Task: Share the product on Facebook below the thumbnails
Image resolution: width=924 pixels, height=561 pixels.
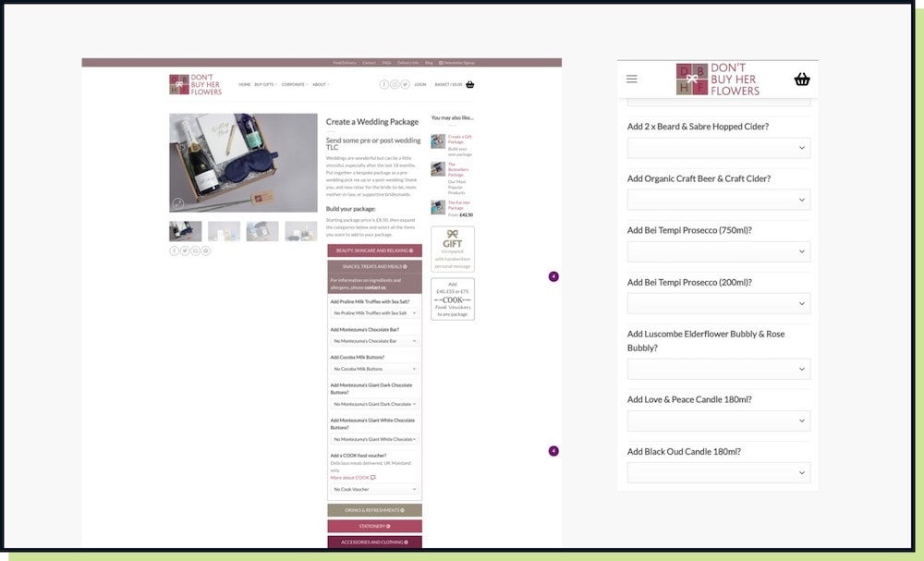Action: click(x=175, y=250)
